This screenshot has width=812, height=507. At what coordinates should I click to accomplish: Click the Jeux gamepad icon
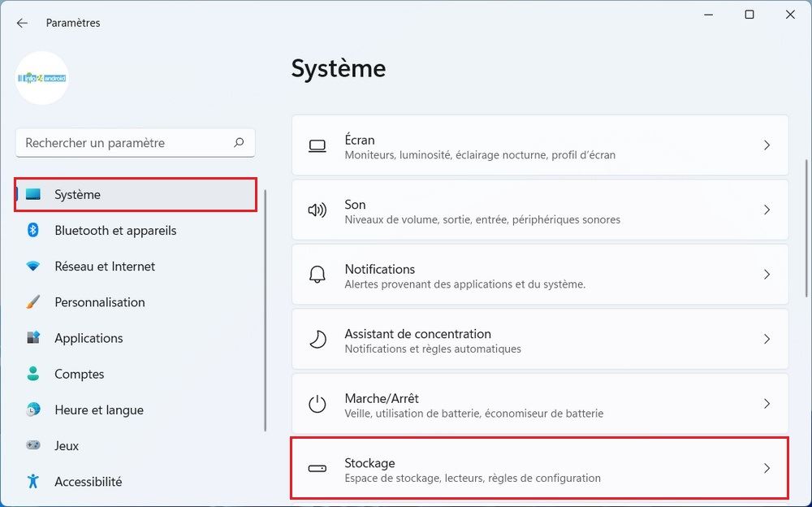[x=33, y=445]
